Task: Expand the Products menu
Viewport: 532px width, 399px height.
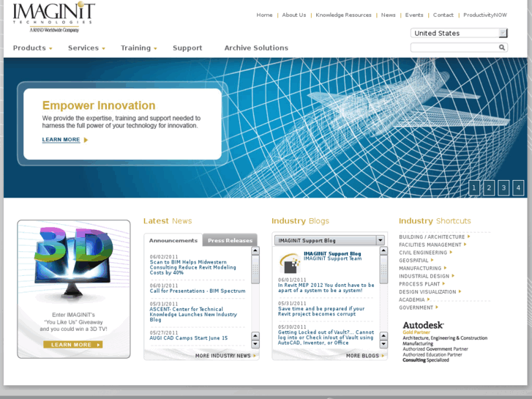Action: (x=33, y=48)
